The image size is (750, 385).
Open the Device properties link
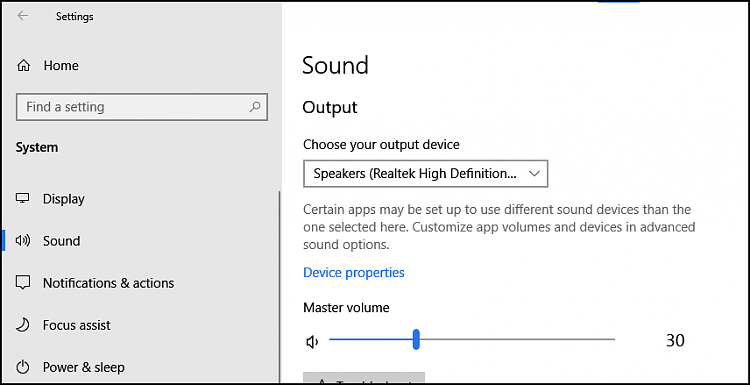pyautogui.click(x=354, y=273)
